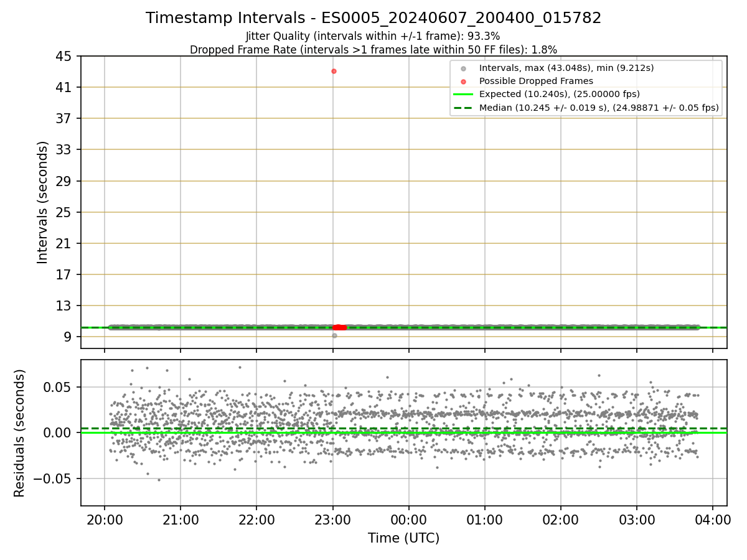Select the Jitter Quality 93.3% subtitle
747x560 pixels.
point(373,36)
